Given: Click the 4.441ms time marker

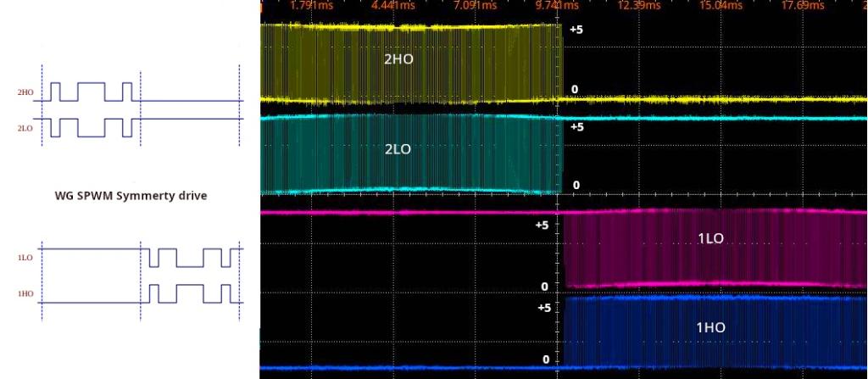Looking at the screenshot, I should [x=393, y=6].
